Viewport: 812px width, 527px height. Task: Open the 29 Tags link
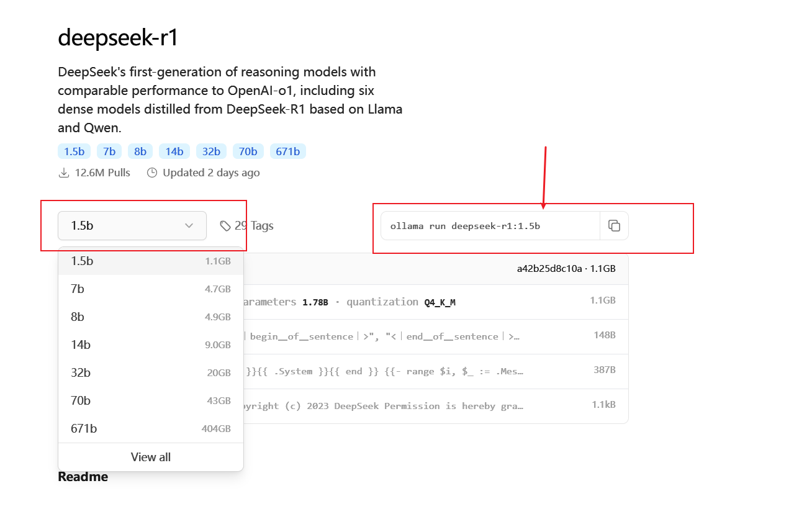[x=247, y=226]
